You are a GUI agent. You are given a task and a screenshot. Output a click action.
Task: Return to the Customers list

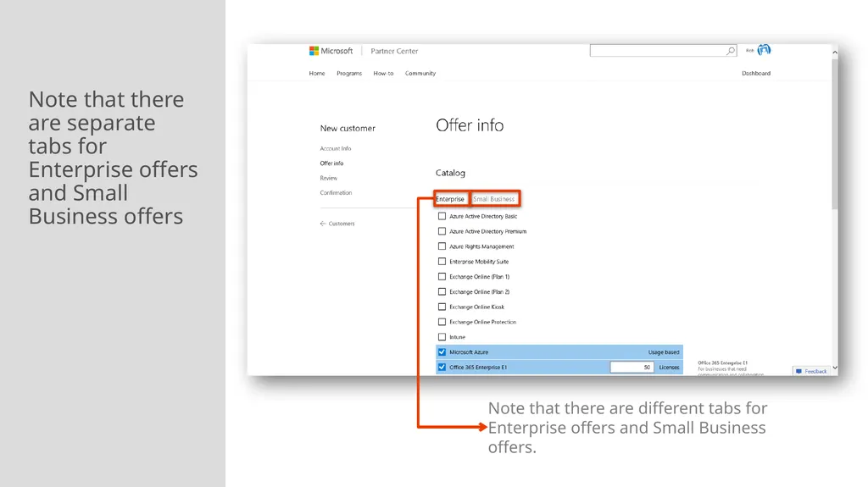tap(342, 224)
